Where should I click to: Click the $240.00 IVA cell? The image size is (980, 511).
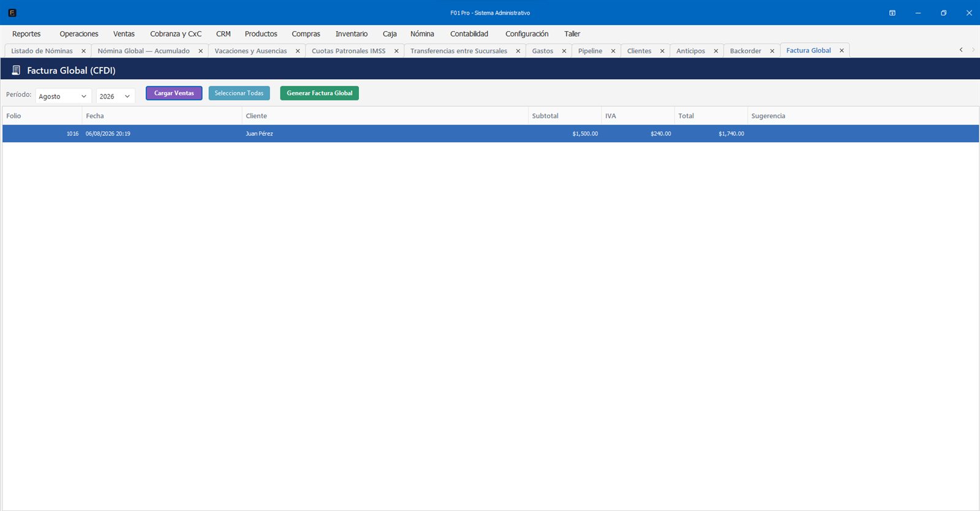638,134
